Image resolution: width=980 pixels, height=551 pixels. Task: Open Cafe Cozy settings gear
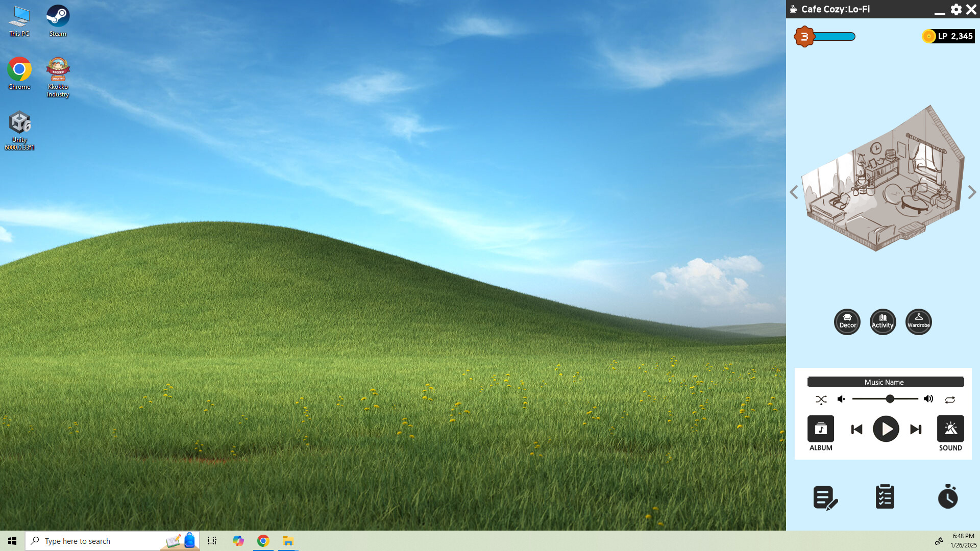[956, 9]
